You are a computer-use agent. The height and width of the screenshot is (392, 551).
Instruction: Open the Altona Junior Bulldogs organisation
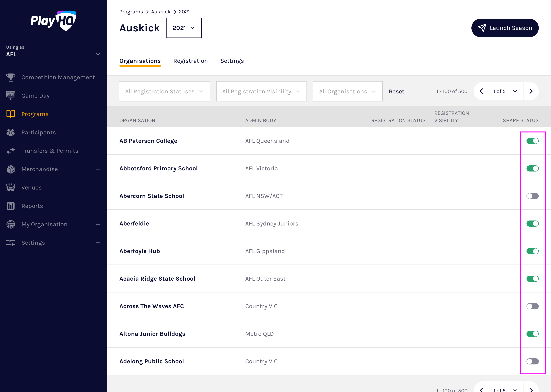(152, 334)
